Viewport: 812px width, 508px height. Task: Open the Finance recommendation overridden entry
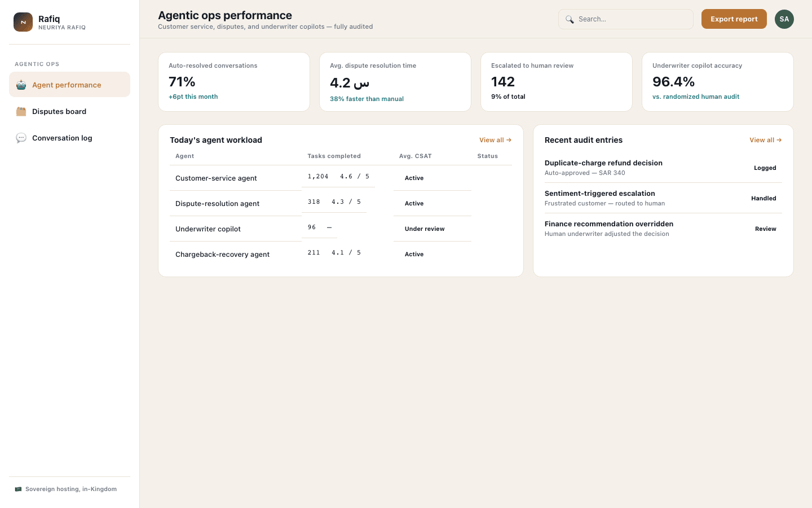[x=663, y=229]
